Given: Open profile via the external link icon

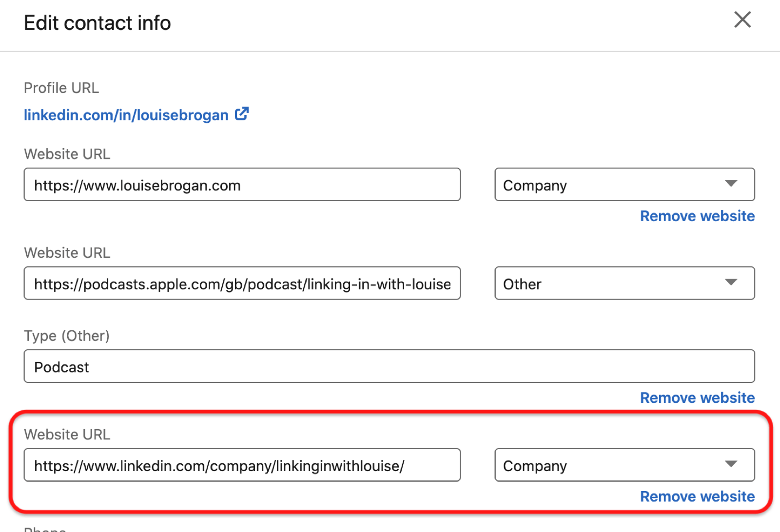Looking at the screenshot, I should click(242, 114).
